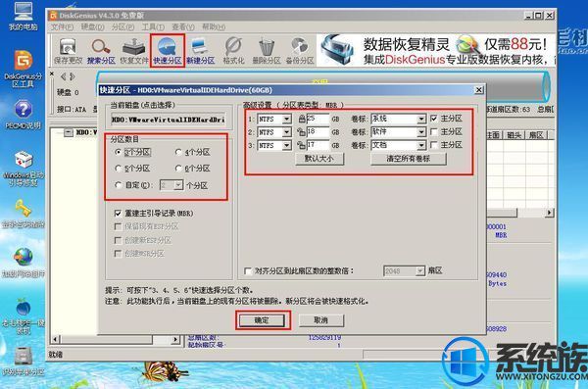Open the DiskGenius desktop shortcut icon
The image size is (588, 389).
(24, 68)
